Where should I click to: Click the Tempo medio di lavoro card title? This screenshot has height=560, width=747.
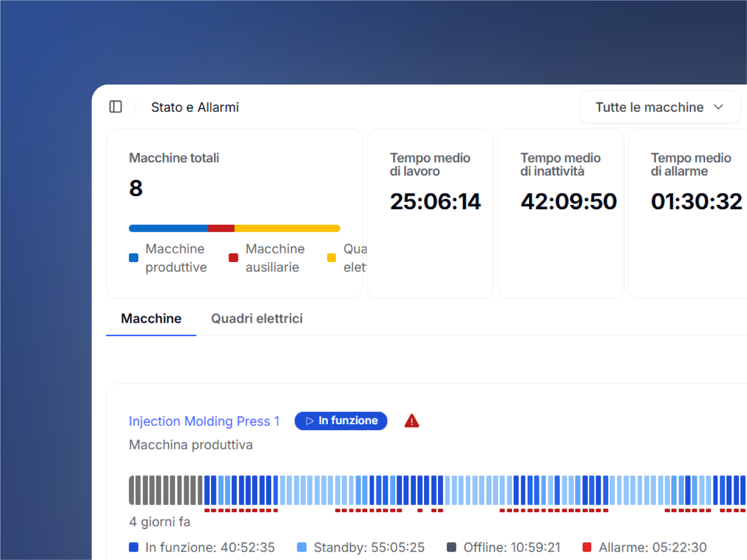[x=430, y=164]
